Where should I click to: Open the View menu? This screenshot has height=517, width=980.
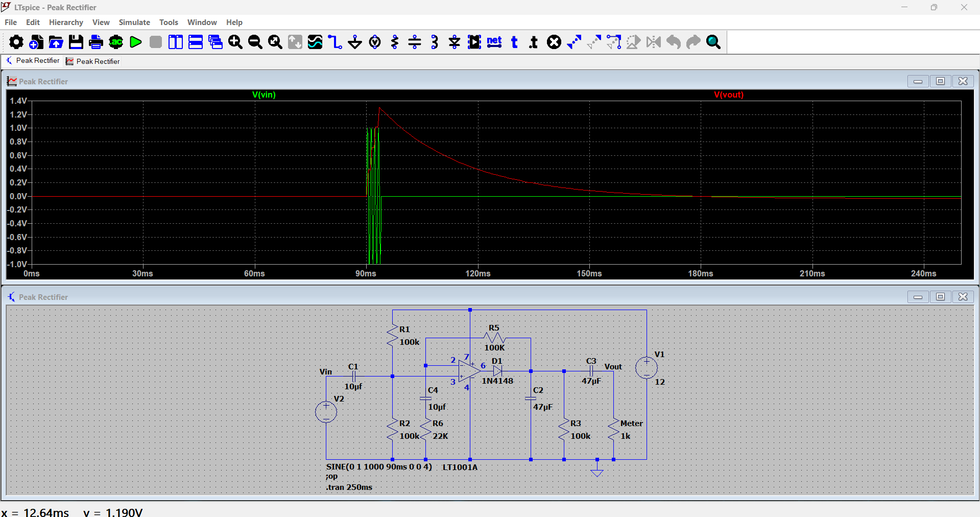(x=101, y=22)
